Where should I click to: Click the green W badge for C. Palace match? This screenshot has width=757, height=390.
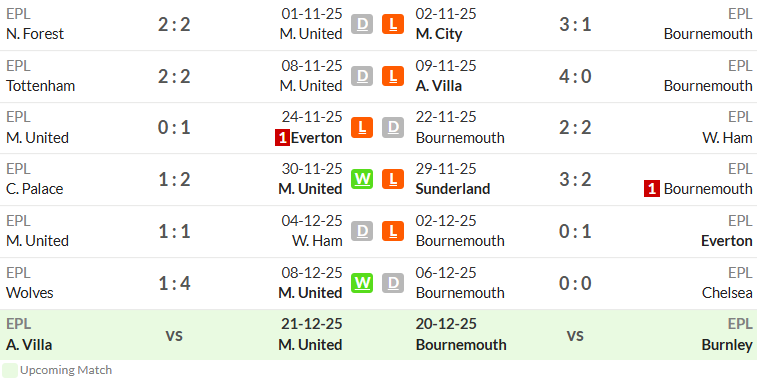coord(362,179)
